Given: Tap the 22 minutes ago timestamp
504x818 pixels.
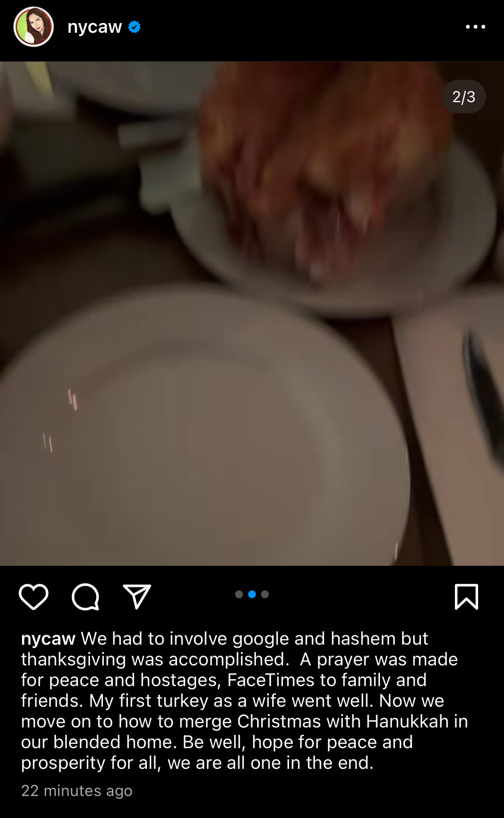Looking at the screenshot, I should pyautogui.click(x=77, y=791).
